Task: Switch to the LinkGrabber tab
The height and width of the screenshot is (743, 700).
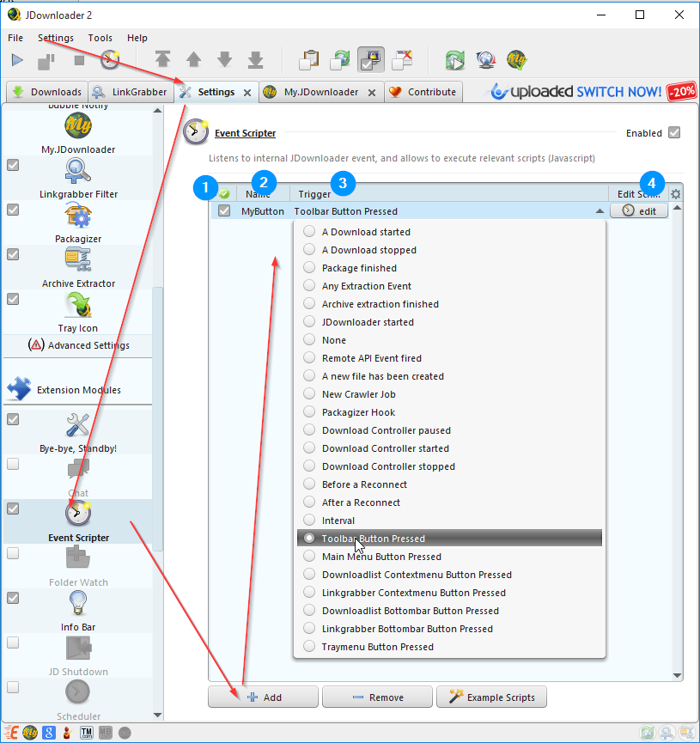Action: click(x=130, y=92)
